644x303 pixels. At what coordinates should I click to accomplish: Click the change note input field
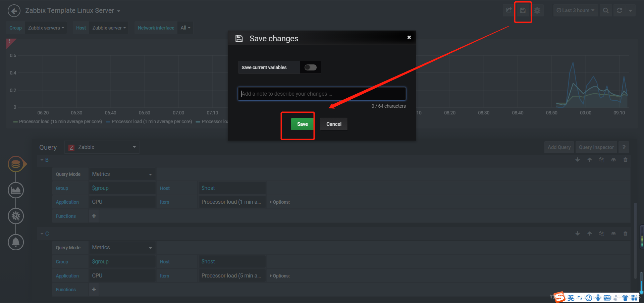tap(322, 94)
